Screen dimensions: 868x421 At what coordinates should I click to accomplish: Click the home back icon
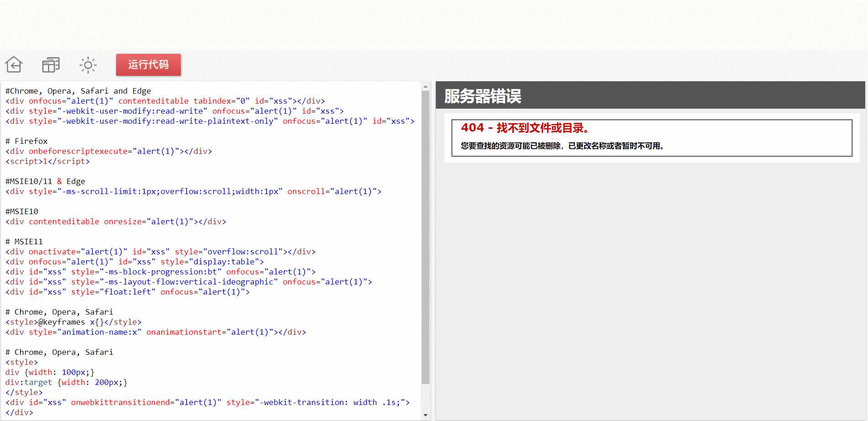coord(14,64)
